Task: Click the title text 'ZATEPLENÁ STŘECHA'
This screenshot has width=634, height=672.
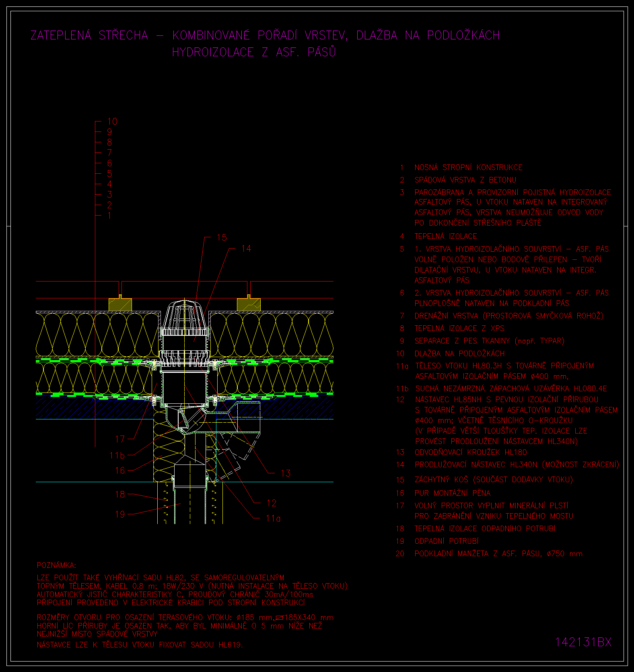Action: [89, 35]
